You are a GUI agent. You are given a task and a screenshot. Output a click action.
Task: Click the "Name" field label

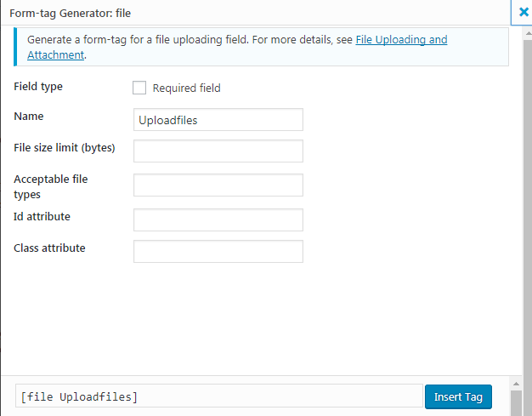[29, 117]
